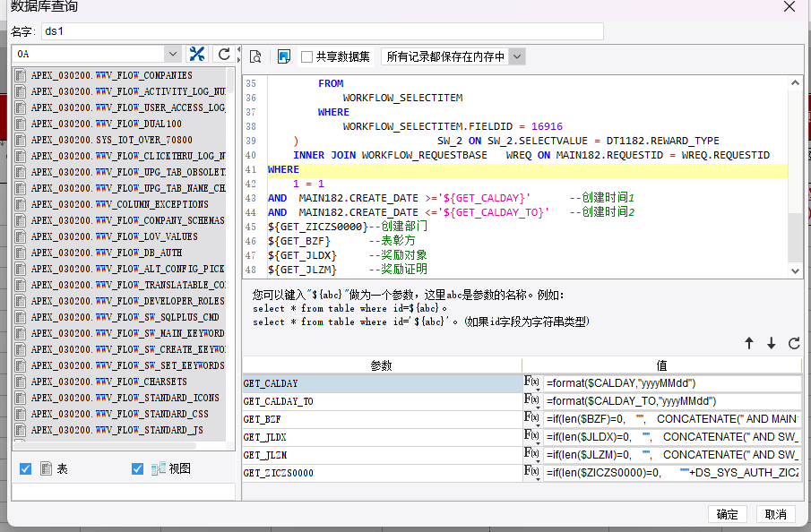Screen dimensions: 811x532
Task: Click the table list horizontal scrollbar
Action: 106,446
